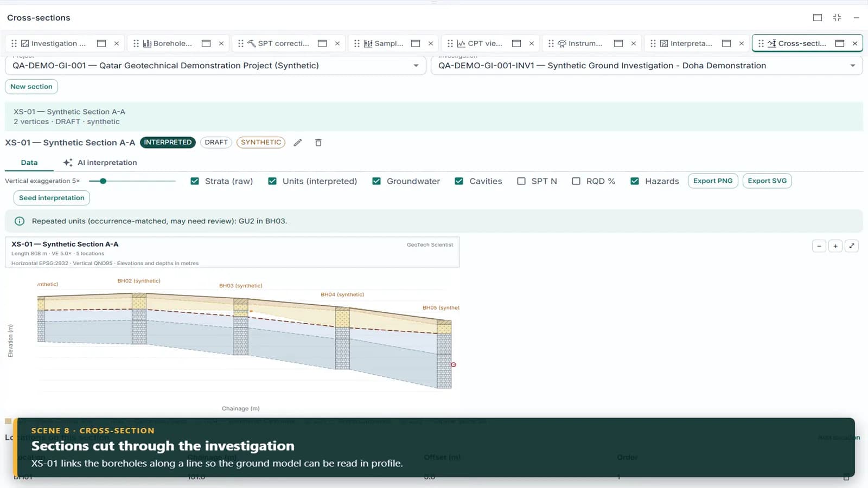Delete XS-01 section via trash icon
The width and height of the screenshot is (868, 488).
pos(318,143)
